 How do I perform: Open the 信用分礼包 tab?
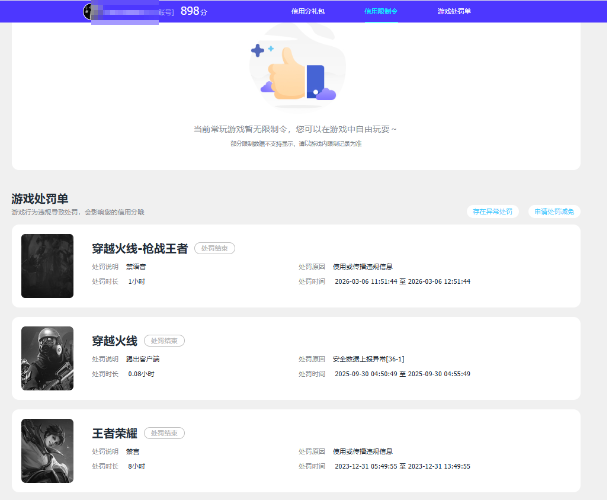pyautogui.click(x=308, y=11)
